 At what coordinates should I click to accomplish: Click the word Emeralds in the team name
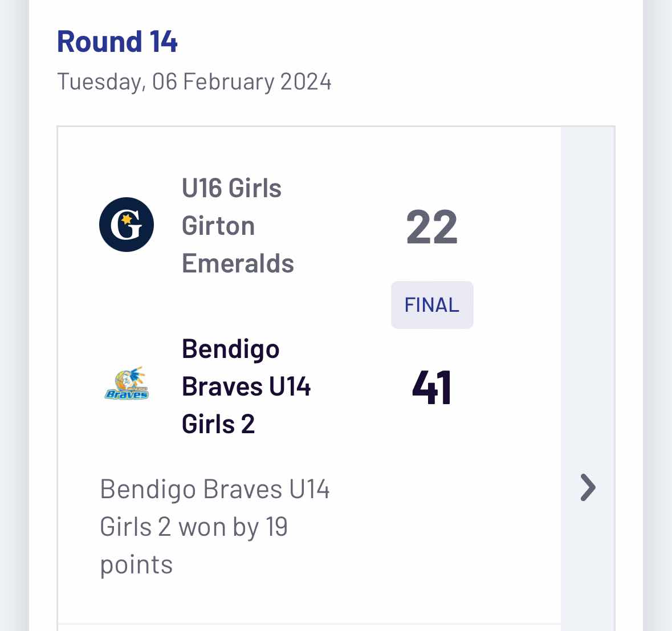coord(238,263)
